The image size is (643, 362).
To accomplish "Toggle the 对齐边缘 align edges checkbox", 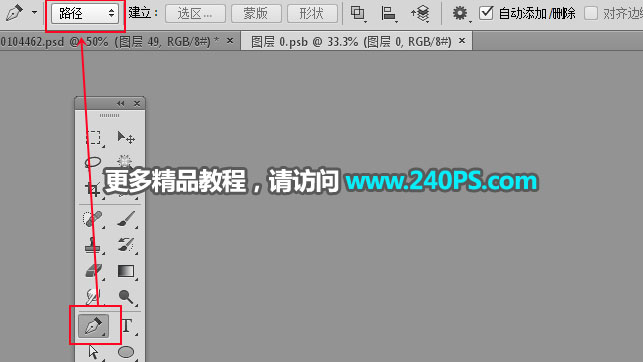I will [x=591, y=13].
